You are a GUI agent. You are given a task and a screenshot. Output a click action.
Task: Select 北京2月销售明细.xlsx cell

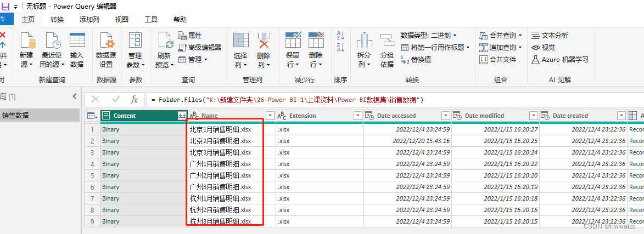(x=232, y=141)
